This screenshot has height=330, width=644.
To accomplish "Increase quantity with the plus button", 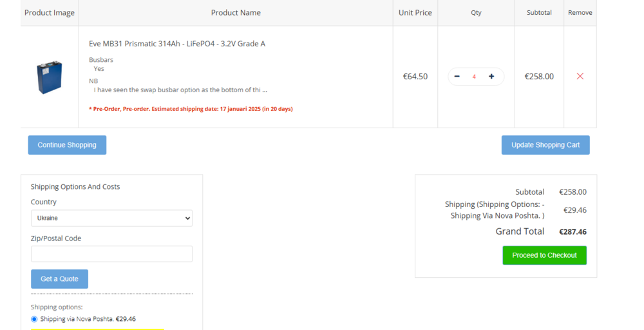I will click(491, 76).
